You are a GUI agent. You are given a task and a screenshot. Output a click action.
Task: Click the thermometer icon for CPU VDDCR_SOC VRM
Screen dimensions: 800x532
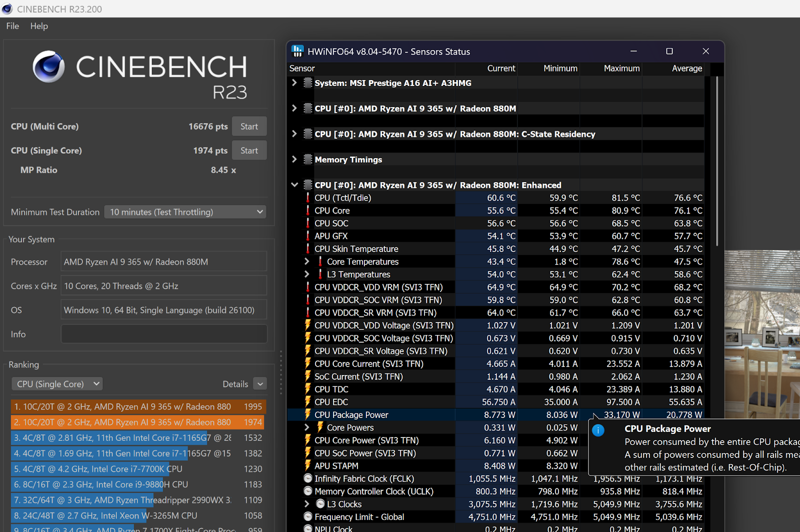(x=308, y=300)
